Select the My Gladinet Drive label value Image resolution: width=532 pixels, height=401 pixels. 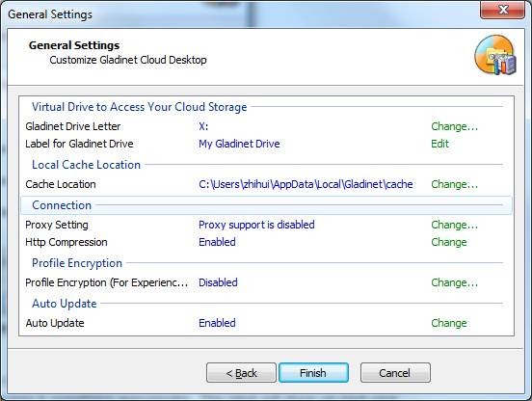coord(239,144)
